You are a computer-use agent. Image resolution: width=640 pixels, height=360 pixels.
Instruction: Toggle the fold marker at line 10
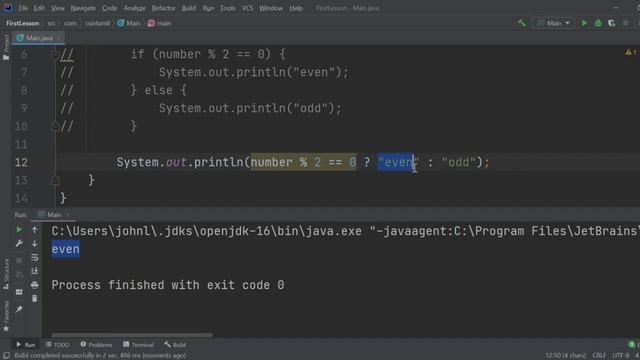point(56,127)
